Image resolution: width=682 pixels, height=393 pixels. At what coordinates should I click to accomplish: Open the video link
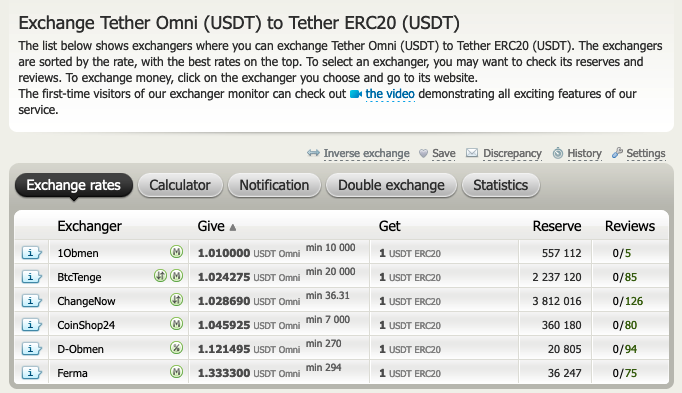click(x=390, y=94)
